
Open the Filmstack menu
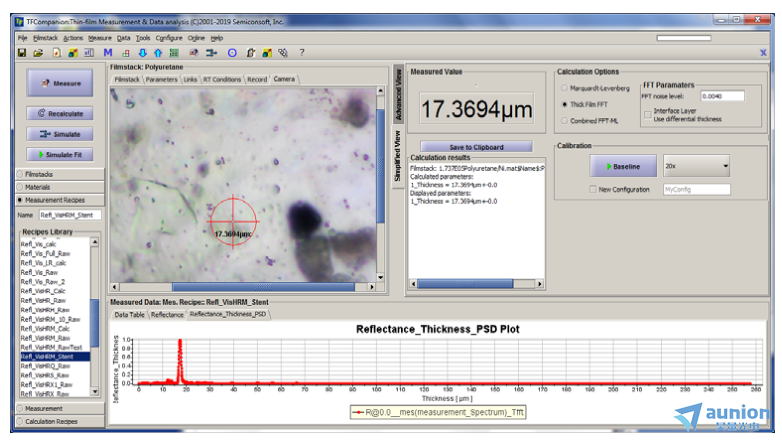45,38
